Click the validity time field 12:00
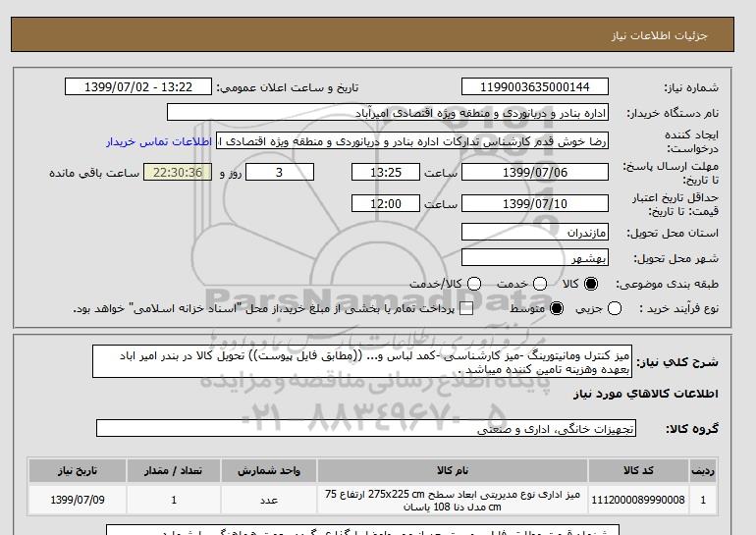 (x=386, y=203)
